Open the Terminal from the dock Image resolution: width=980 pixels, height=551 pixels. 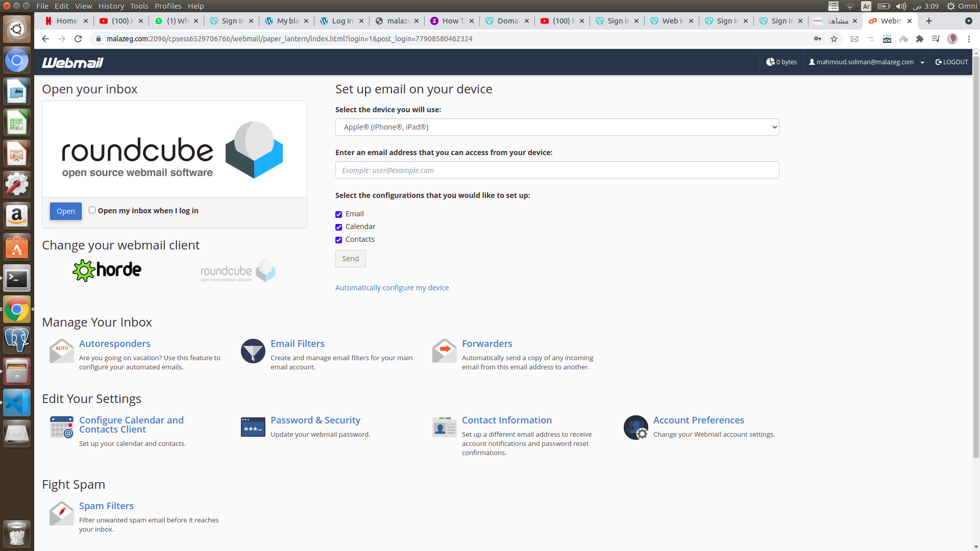click(17, 279)
